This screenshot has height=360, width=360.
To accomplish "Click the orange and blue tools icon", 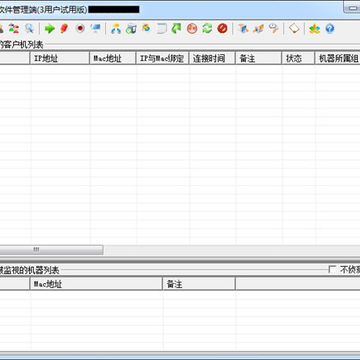I will click(x=258, y=29).
